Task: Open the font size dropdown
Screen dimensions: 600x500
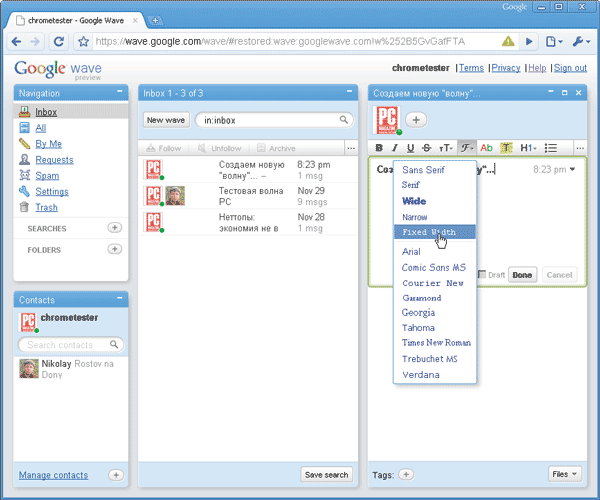Action: coord(446,148)
